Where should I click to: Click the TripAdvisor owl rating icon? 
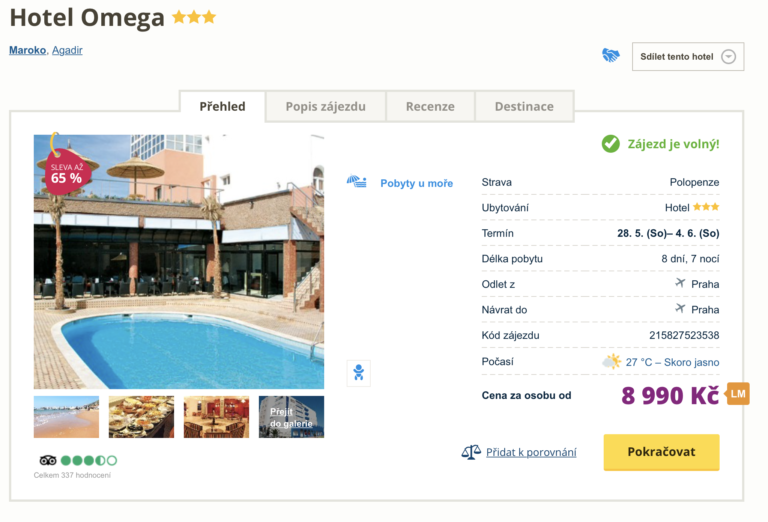tap(47, 460)
